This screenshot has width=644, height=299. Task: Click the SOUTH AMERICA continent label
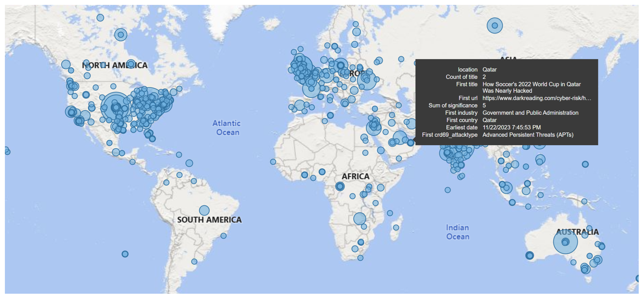209,220
